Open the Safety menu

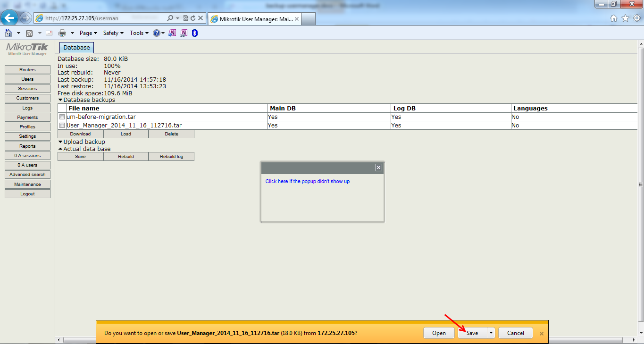click(x=113, y=33)
